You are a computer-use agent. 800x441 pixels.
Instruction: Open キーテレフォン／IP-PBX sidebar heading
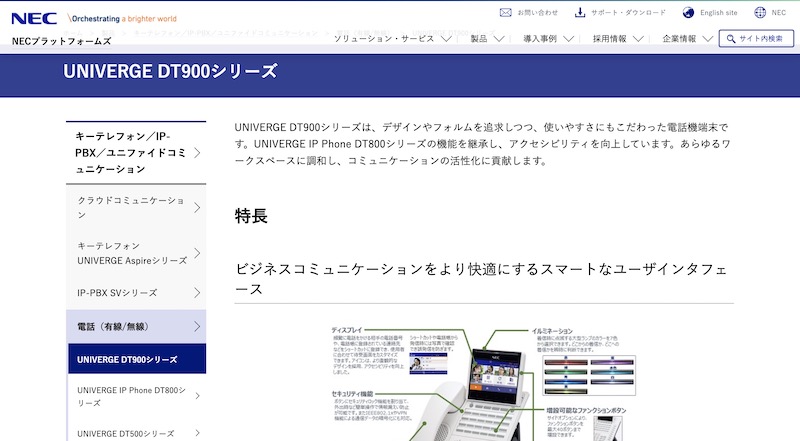136,153
